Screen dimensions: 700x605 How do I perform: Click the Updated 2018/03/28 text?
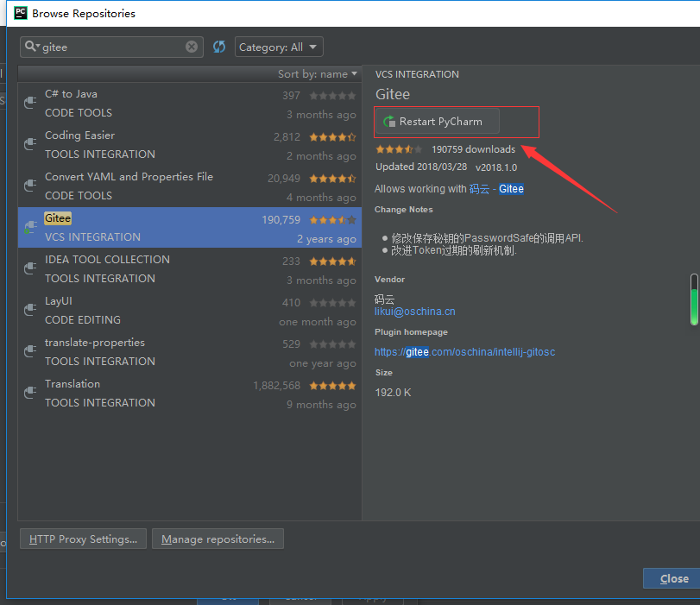click(421, 167)
